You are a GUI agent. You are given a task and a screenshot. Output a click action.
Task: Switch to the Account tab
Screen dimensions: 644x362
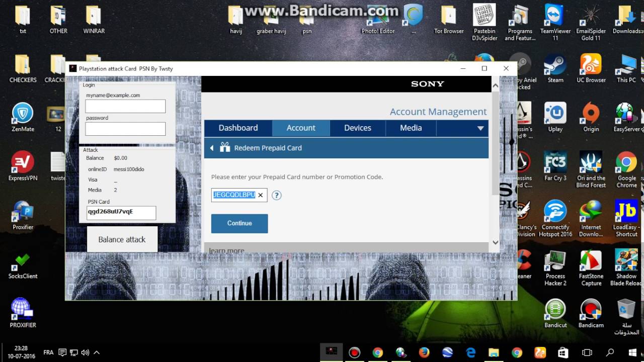301,128
